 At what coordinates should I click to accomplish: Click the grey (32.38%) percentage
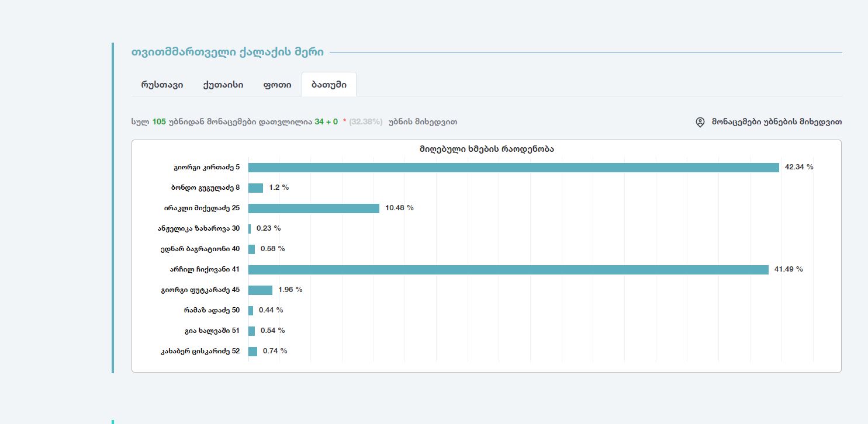pos(366,122)
